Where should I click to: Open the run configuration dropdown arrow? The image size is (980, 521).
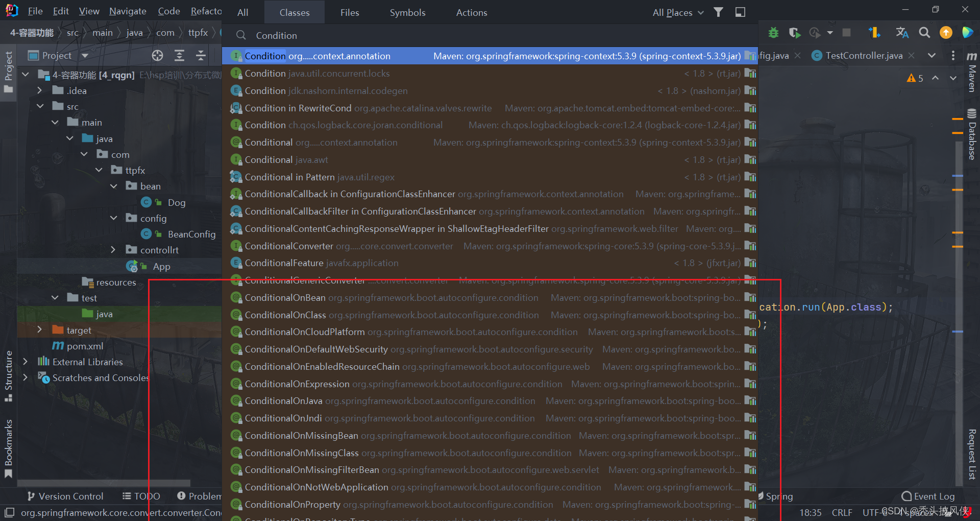(x=830, y=33)
